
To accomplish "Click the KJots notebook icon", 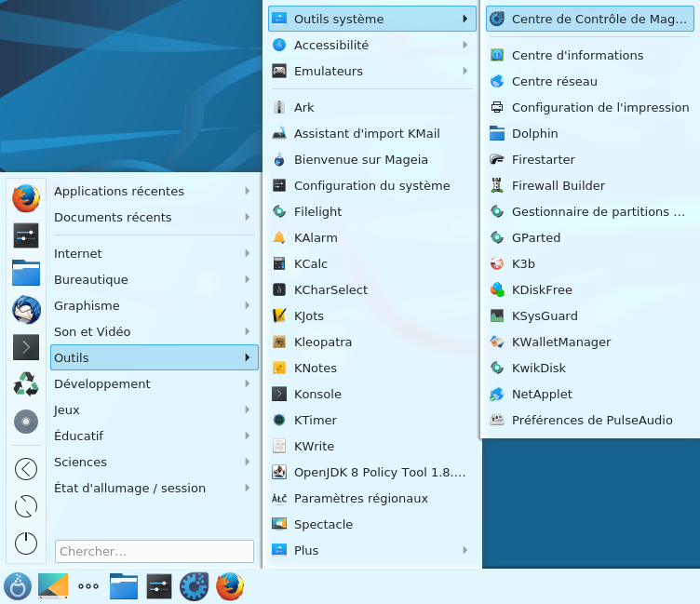I will point(279,316).
